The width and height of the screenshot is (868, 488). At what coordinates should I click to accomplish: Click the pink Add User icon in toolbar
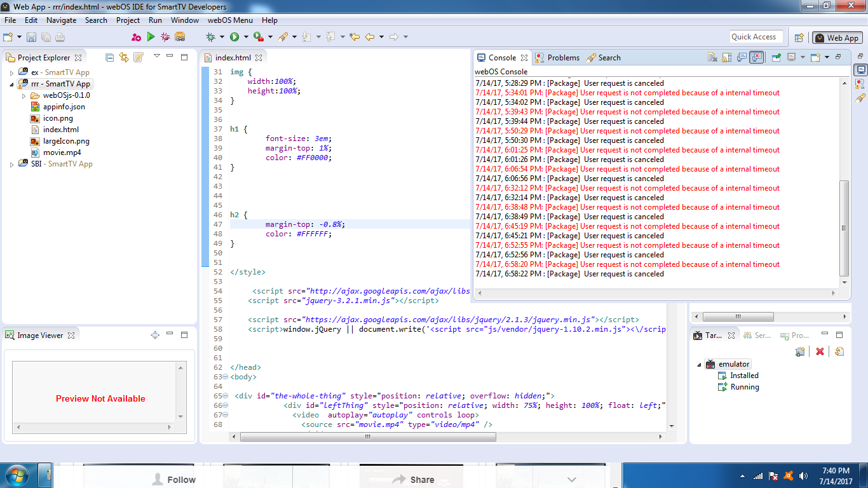click(136, 37)
